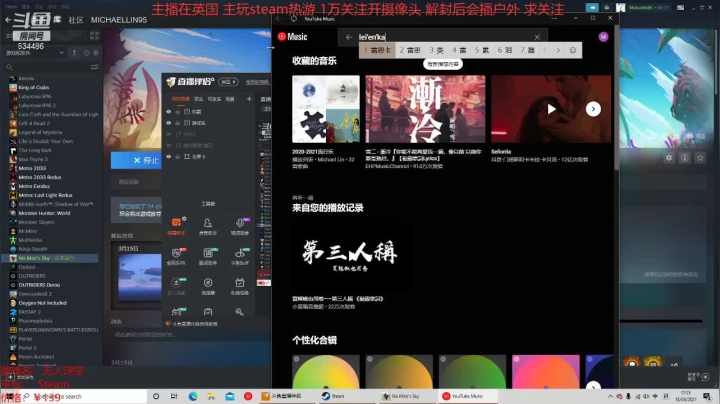Open the Steam community menu 社区
The width and height of the screenshot is (720, 404).
pos(76,20)
